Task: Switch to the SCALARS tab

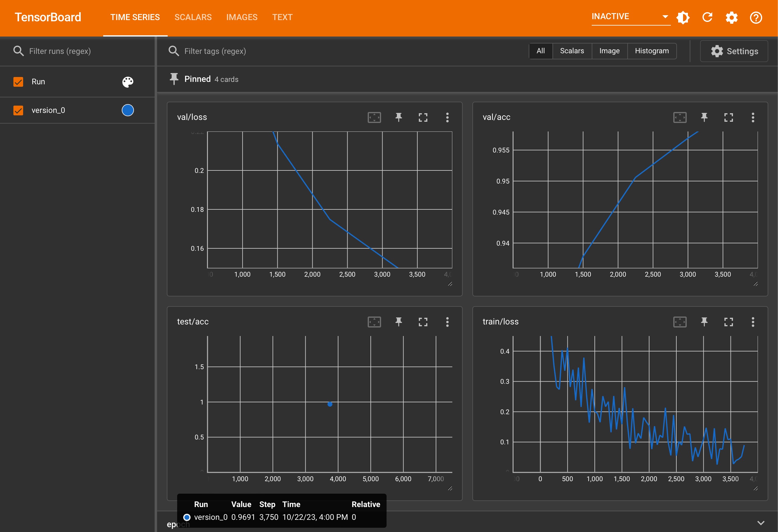Action: click(193, 17)
